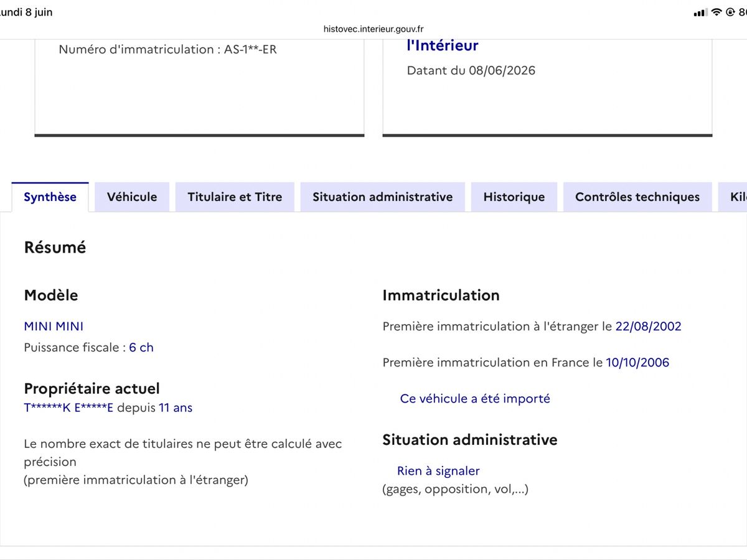Tap the cellular signal strength icon
Image resolution: width=747 pixels, height=560 pixels.
[700, 12]
